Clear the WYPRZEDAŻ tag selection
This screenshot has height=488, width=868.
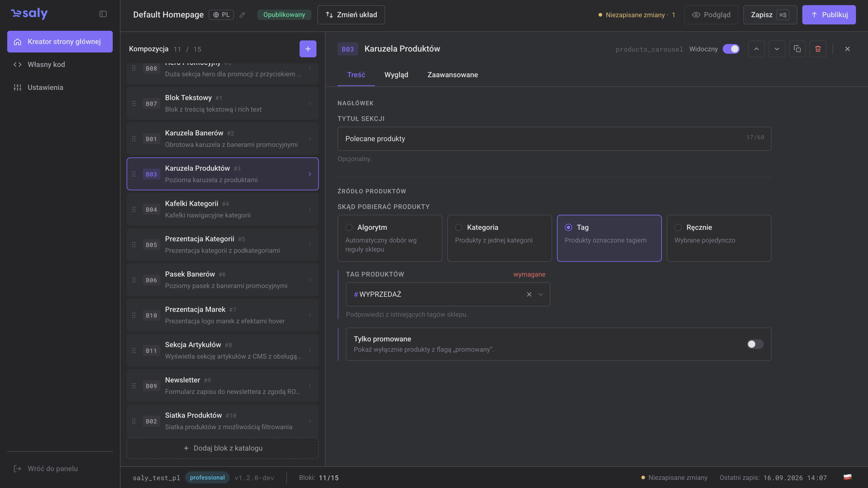tap(529, 294)
